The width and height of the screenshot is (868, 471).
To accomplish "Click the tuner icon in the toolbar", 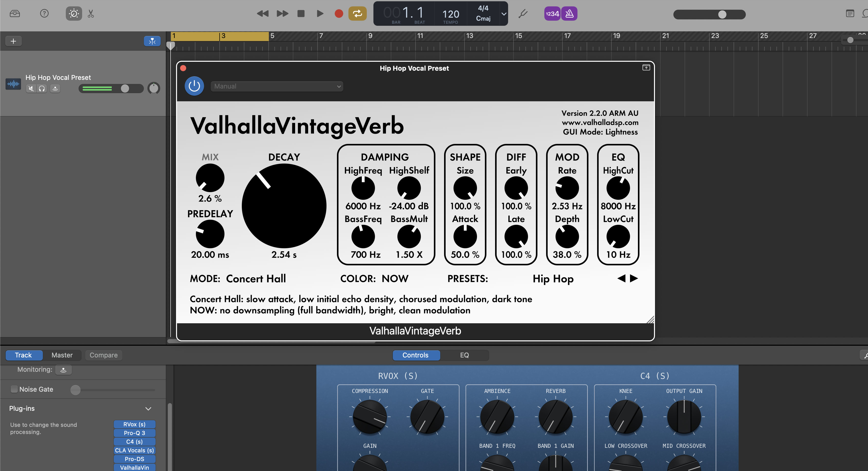I will [523, 14].
